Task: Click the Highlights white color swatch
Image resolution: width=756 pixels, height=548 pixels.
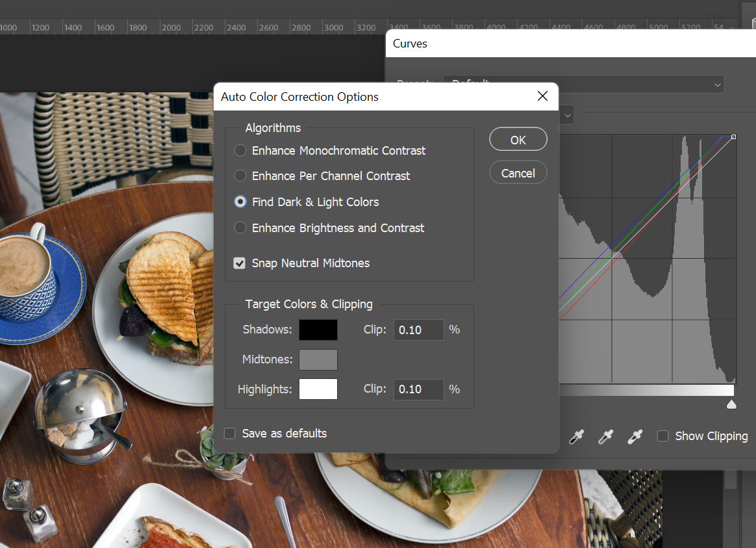Action: click(x=318, y=389)
